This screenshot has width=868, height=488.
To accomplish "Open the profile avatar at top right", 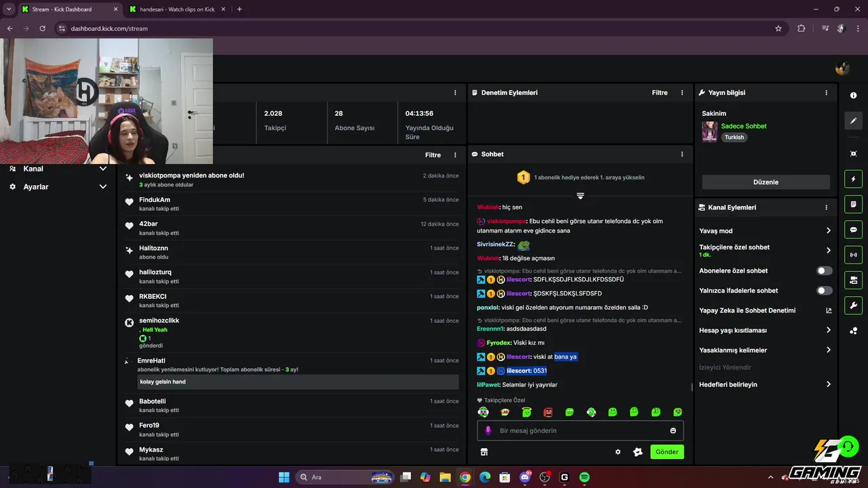I will [842, 68].
